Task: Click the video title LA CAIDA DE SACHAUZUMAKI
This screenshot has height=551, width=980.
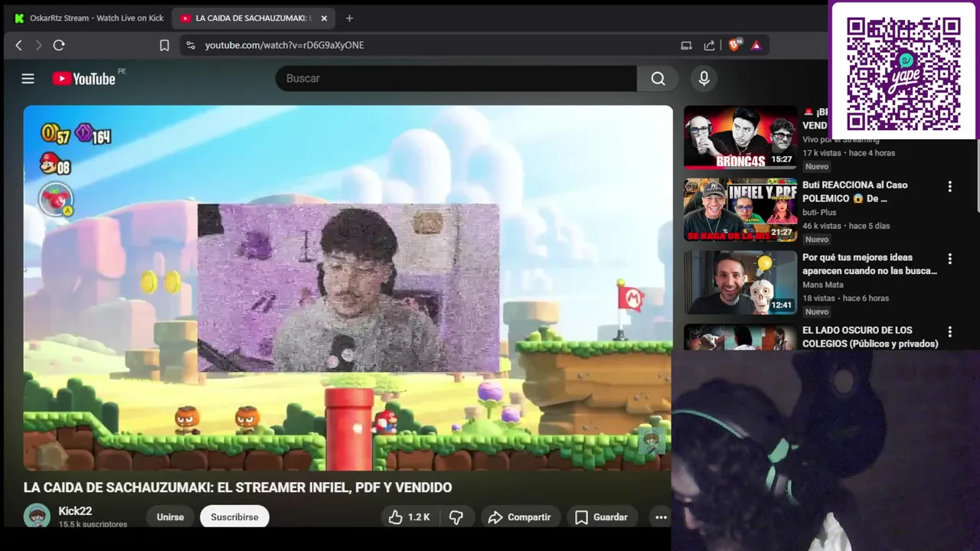Action: click(x=237, y=487)
